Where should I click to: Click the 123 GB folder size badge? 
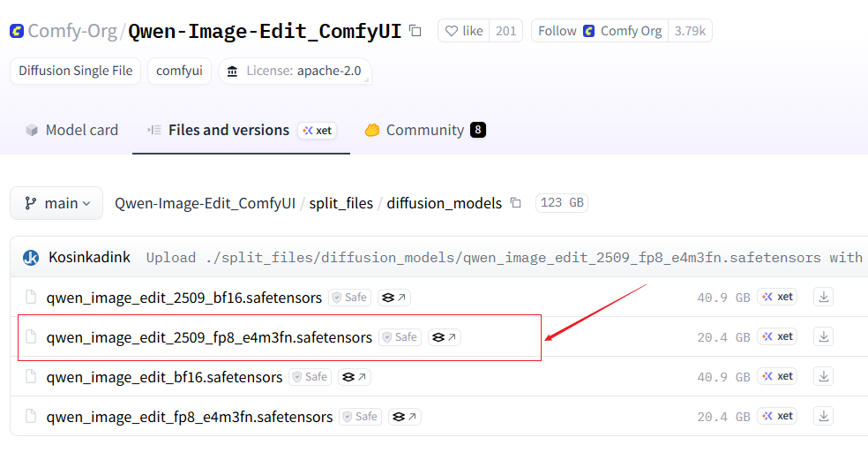pyautogui.click(x=562, y=203)
